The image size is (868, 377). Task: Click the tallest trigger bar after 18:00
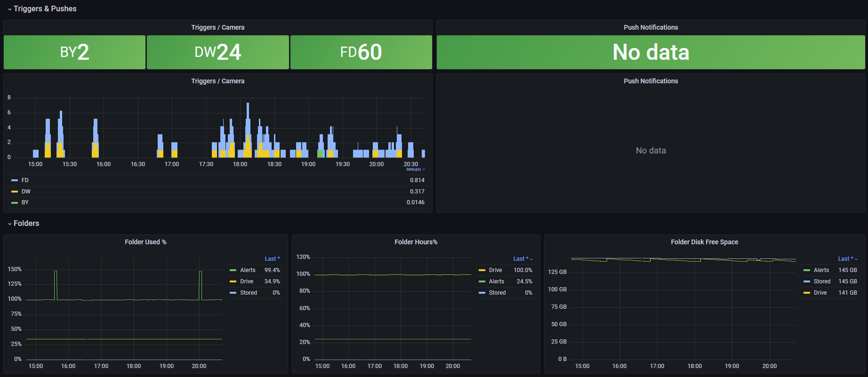pos(248,130)
